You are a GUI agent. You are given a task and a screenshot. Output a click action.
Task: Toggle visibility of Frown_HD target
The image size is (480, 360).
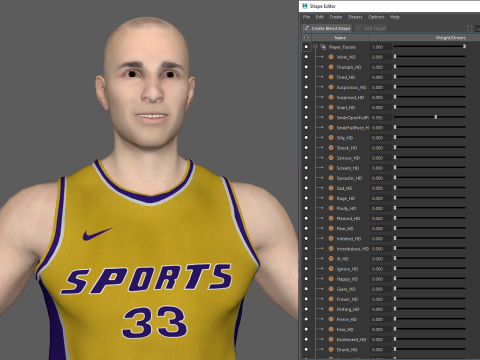(306, 299)
